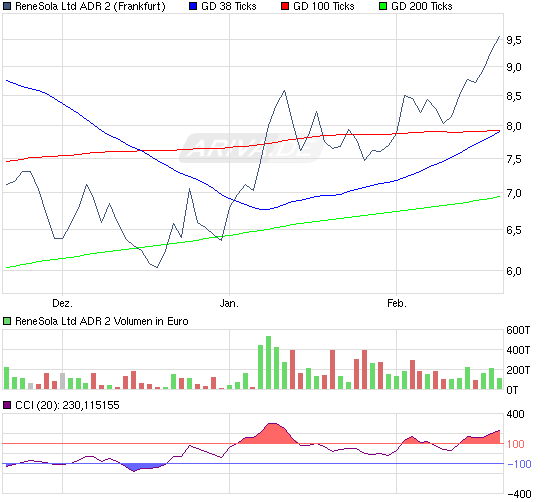Click the 9,0 price axis value
The width and height of the screenshot is (545, 502).
click(514, 67)
